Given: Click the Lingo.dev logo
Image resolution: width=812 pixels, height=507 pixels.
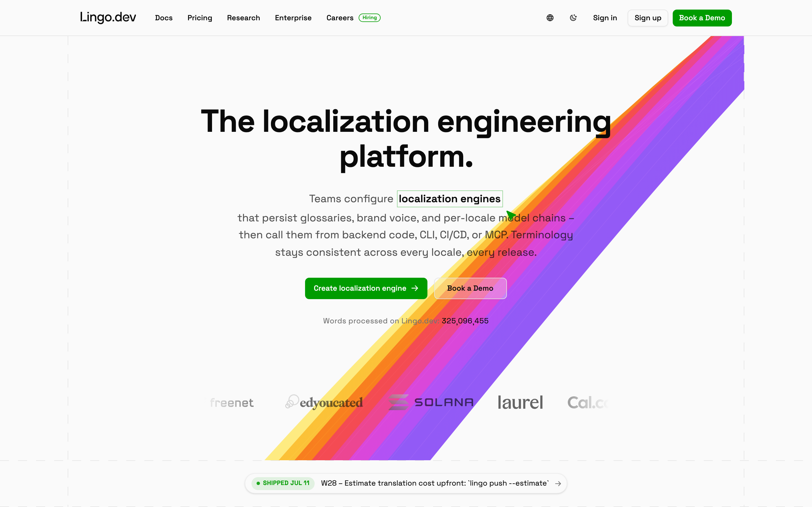Looking at the screenshot, I should point(108,17).
